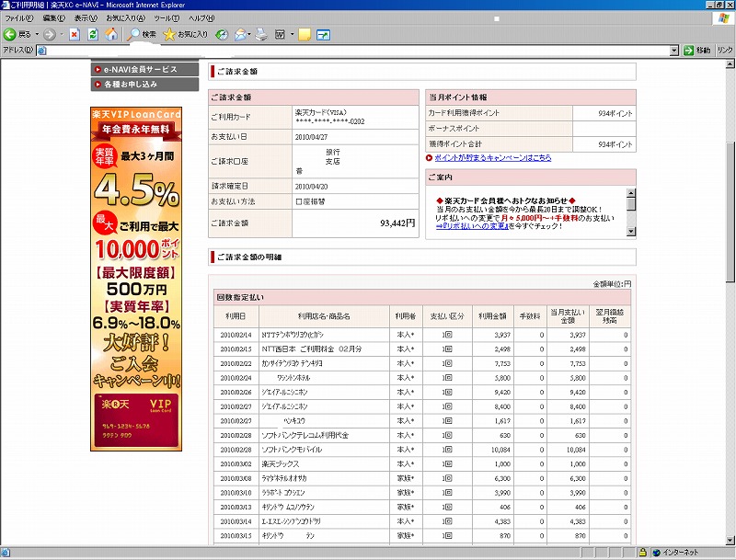
Task: Click the Mail envelope icon
Action: click(240, 34)
